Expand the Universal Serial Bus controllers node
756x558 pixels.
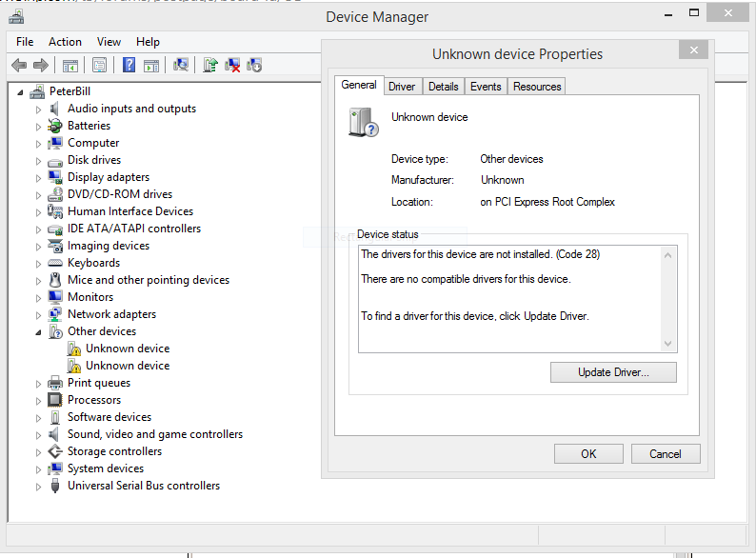tap(39, 487)
